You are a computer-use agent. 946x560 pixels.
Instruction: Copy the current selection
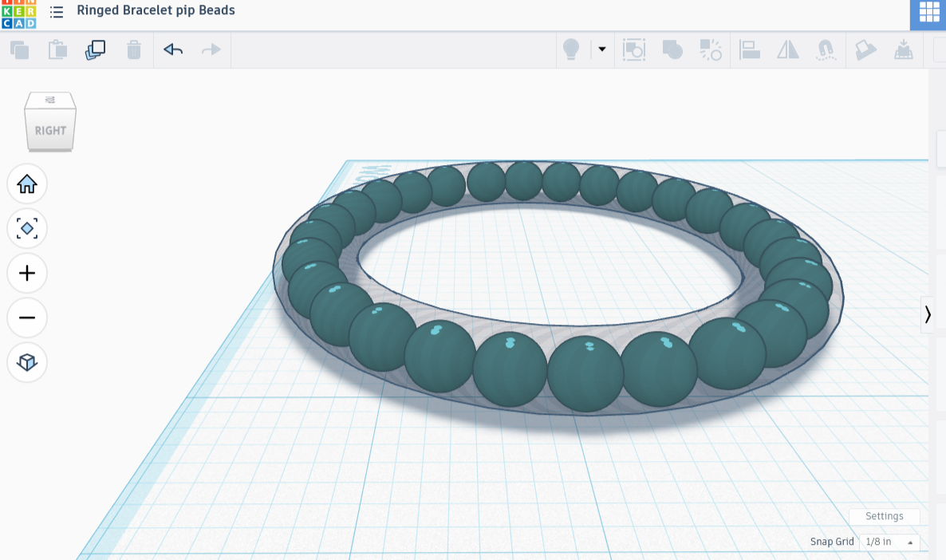20,49
